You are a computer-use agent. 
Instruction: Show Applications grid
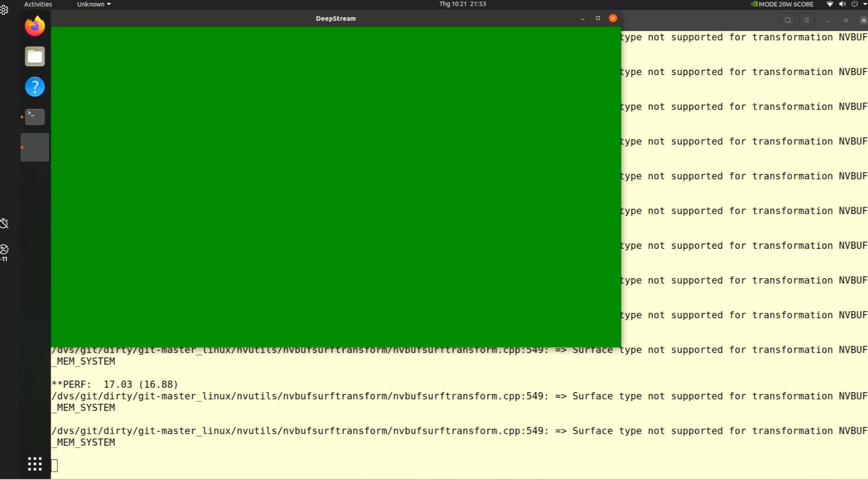tap(35, 464)
